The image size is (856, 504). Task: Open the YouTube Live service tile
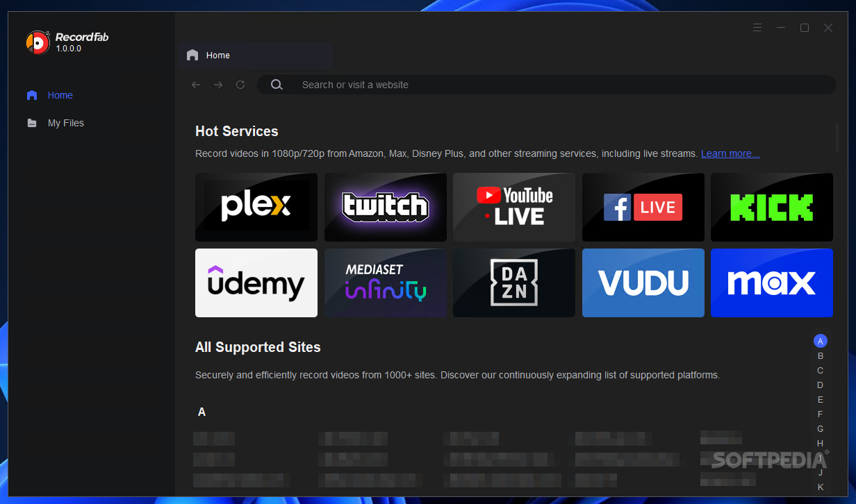point(514,207)
